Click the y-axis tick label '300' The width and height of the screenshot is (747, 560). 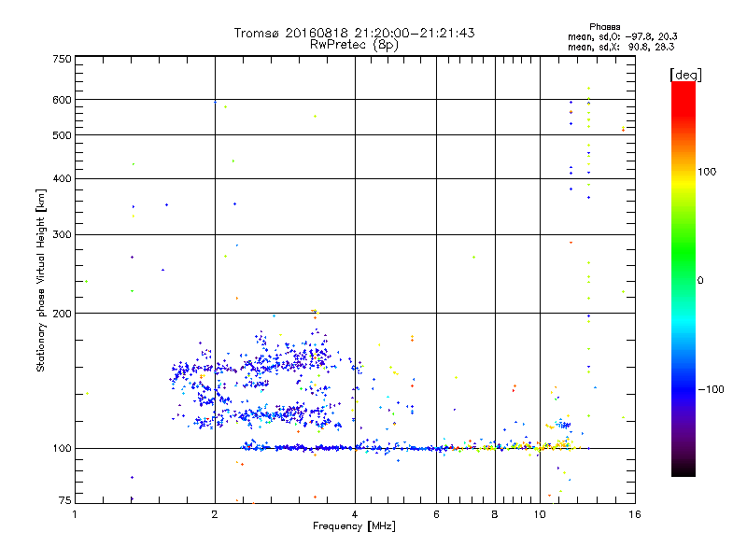point(63,235)
